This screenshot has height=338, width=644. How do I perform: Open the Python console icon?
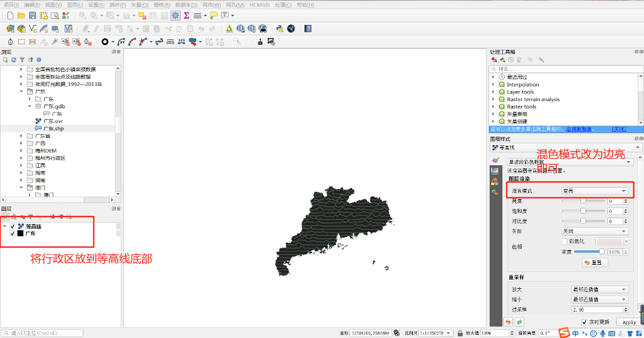[x=279, y=28]
